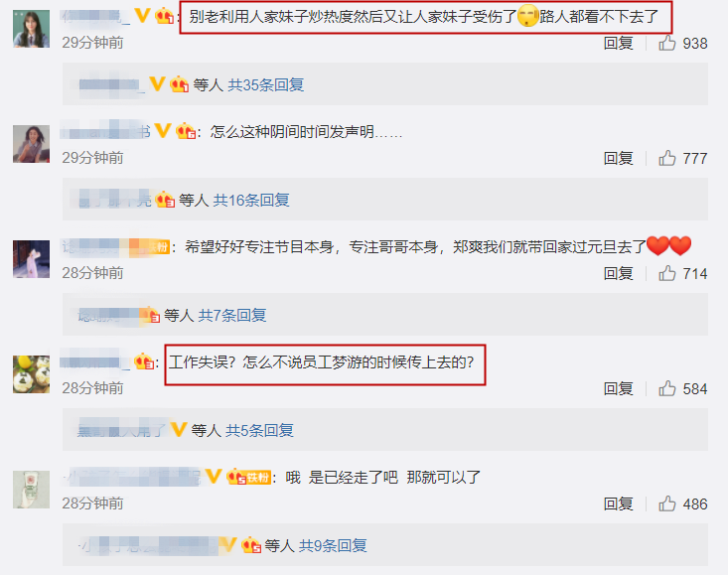The height and width of the screenshot is (575, 728).
Task: Expand the 共16条回复 replies
Action: 251,200
